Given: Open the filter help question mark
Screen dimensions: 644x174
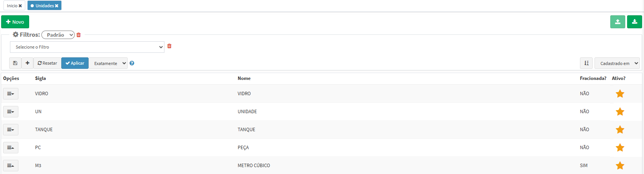Looking at the screenshot, I should click(132, 63).
